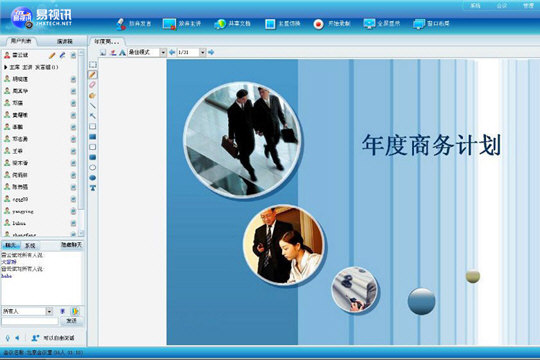Switch to the chat tab in message panel
This screenshot has width=540, height=360.
tap(10, 245)
